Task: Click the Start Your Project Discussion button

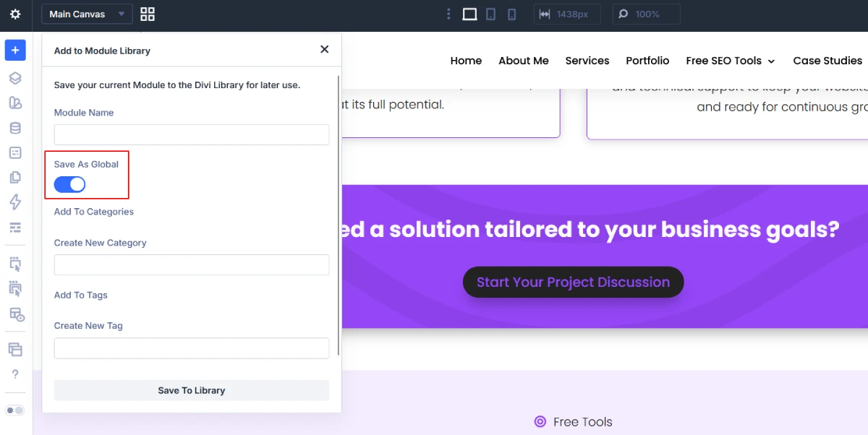Action: point(573,282)
